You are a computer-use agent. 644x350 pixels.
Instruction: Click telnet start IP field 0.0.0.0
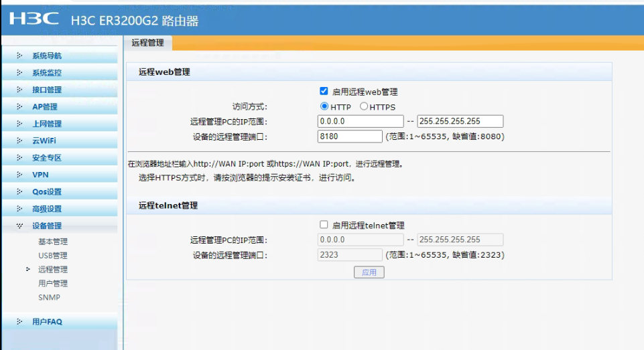361,240
